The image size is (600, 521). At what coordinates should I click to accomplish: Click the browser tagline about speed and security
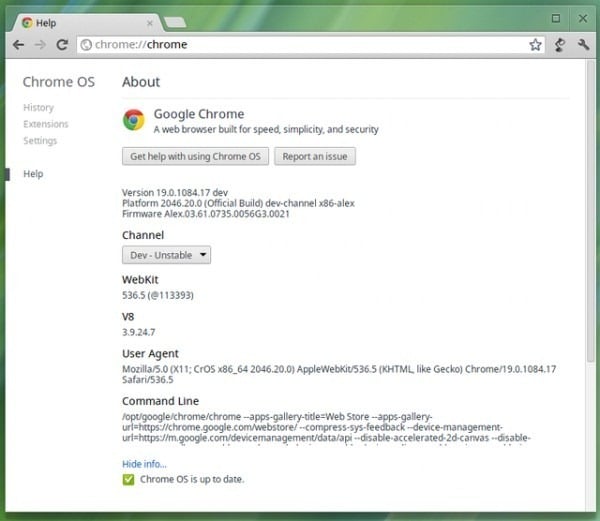pos(266,130)
